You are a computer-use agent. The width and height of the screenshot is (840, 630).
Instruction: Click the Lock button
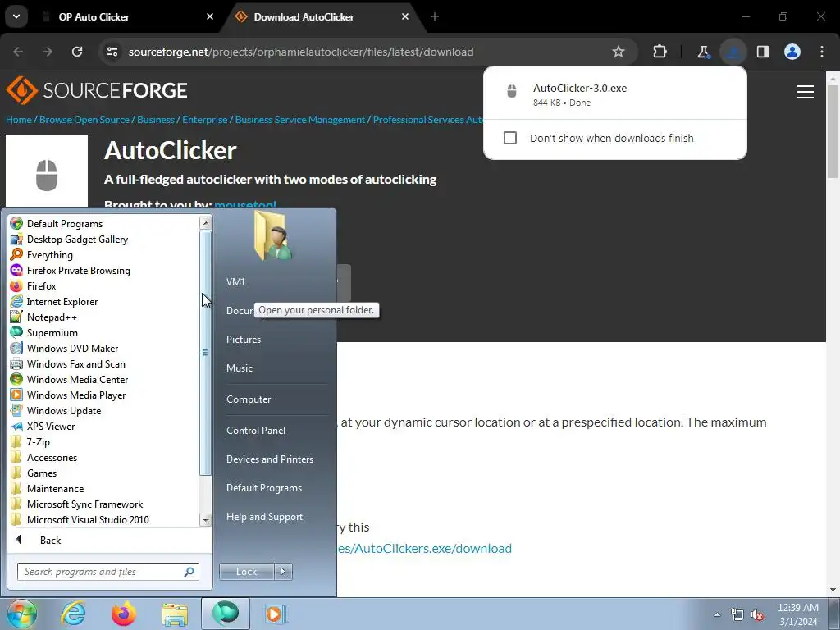[x=246, y=572]
